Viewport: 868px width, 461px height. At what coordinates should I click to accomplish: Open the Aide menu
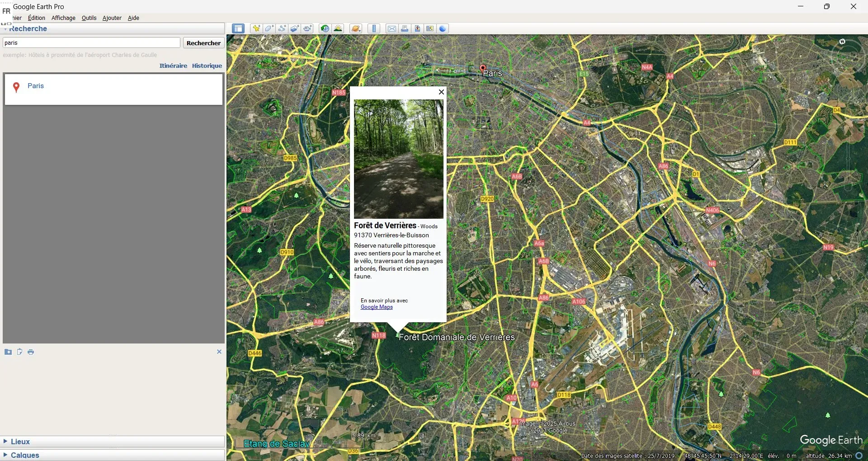point(133,18)
